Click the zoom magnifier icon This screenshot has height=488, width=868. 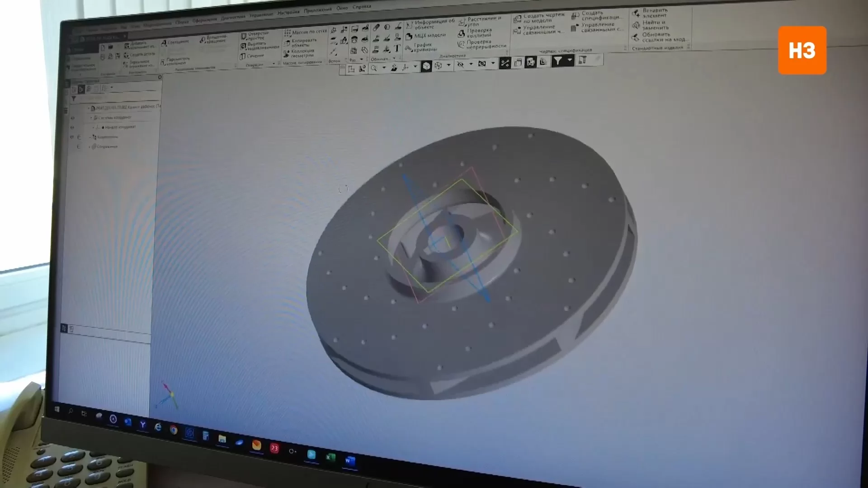coord(374,68)
